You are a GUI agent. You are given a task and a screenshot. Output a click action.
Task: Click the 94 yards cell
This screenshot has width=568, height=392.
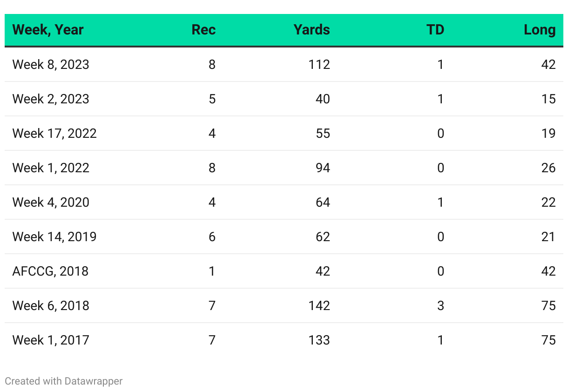(323, 168)
